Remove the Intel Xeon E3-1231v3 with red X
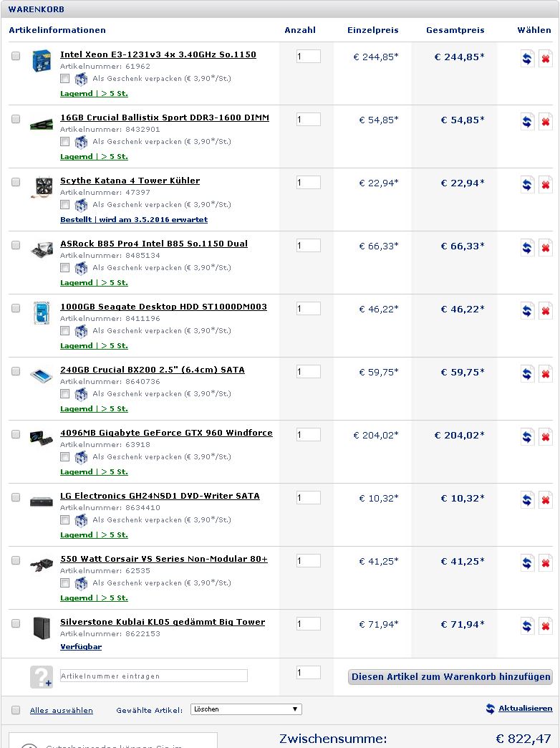 point(545,59)
